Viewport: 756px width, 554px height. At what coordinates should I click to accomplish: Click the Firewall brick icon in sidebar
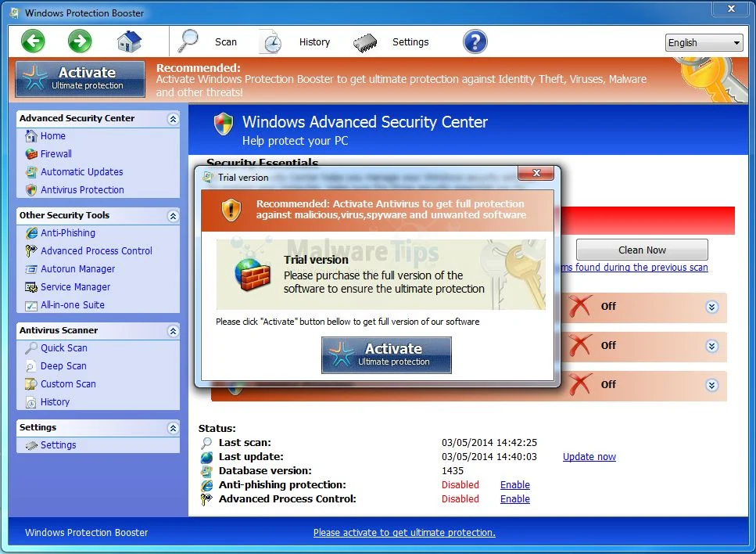pyautogui.click(x=31, y=154)
